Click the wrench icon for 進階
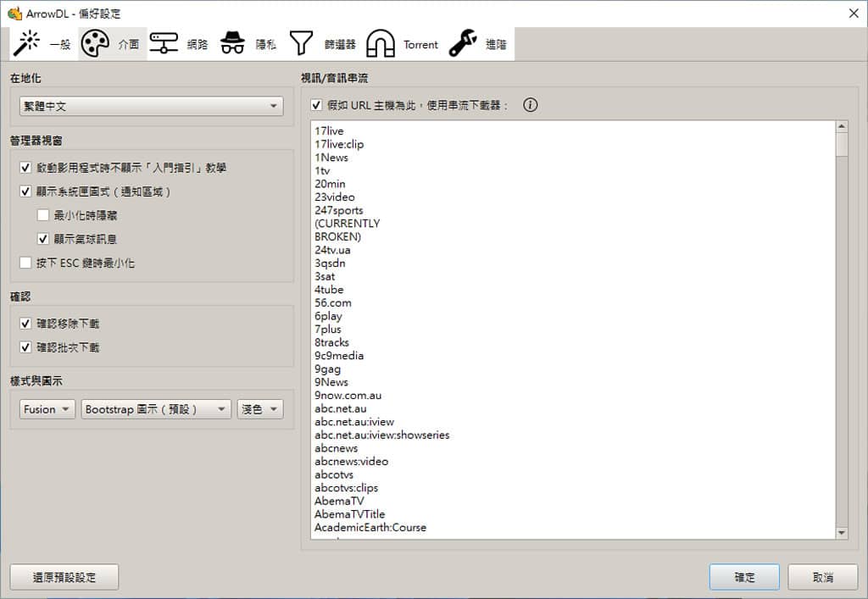The height and width of the screenshot is (599, 868). coord(463,44)
